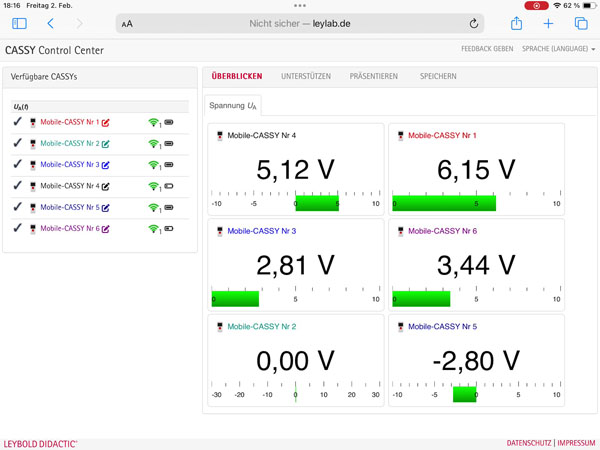Image resolution: width=600 pixels, height=450 pixels.
Task: Toggle checkmark for Mobile-CASSY Nr 4
Action: pos(17,186)
